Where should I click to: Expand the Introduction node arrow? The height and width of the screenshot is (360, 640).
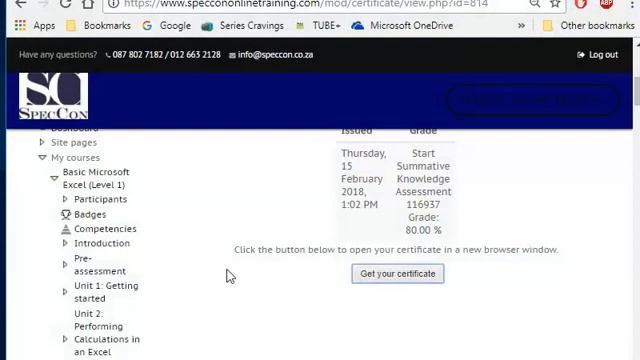(x=65, y=243)
